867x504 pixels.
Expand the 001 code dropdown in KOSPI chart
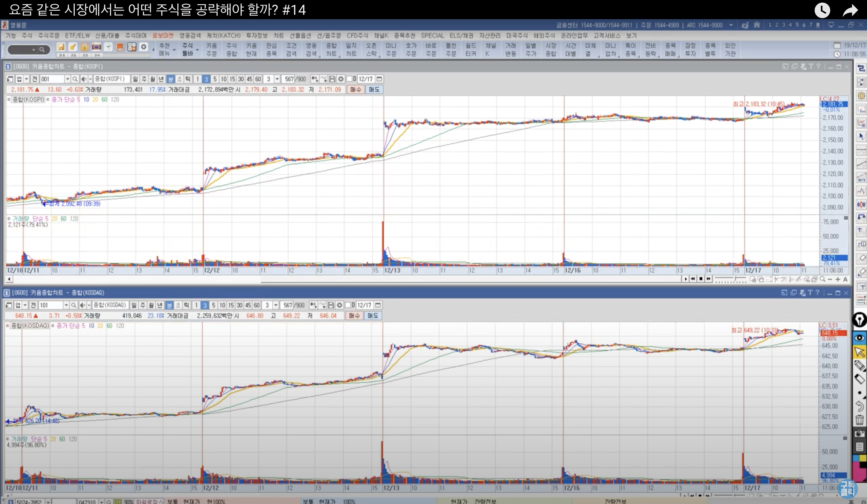pos(67,79)
